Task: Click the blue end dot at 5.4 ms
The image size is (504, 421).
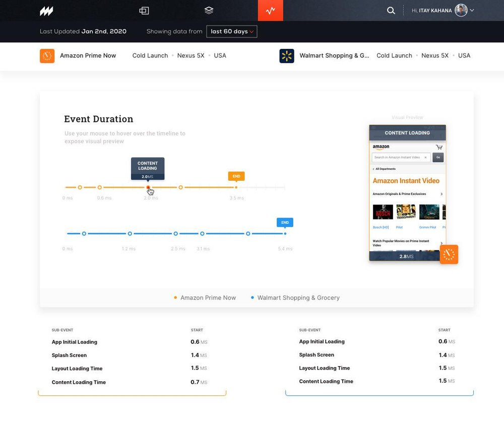Action: 285,234
